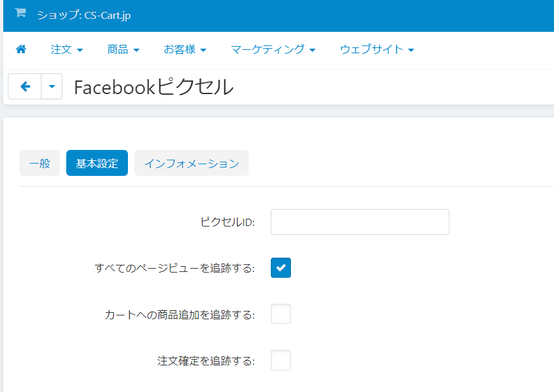Select the 基本設定 tab
Image resolution: width=554 pixels, height=392 pixels.
pyautogui.click(x=97, y=164)
